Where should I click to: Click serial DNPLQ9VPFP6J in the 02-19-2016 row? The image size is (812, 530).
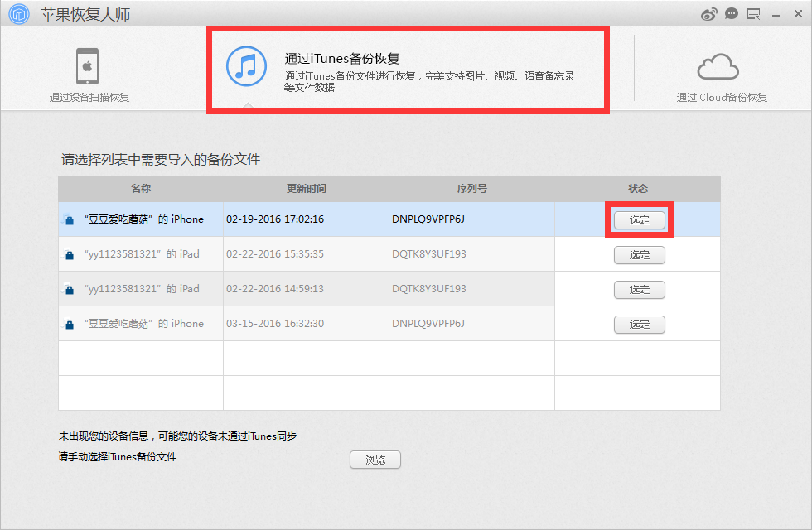(x=428, y=219)
